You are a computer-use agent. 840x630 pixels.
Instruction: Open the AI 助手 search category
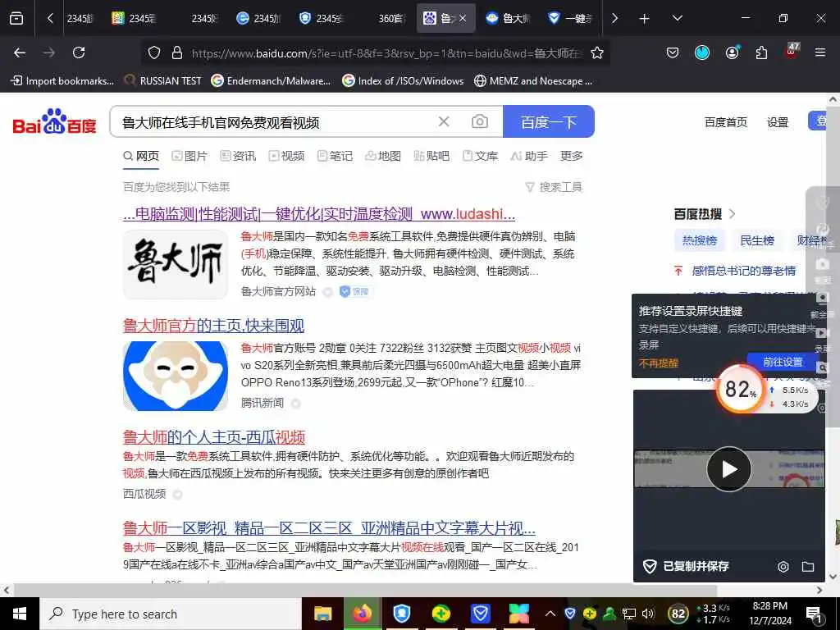coord(529,156)
